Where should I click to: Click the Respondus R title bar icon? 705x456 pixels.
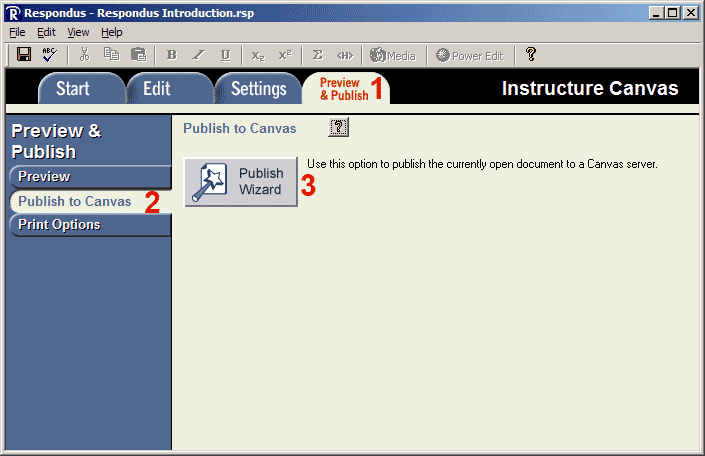coord(13,13)
